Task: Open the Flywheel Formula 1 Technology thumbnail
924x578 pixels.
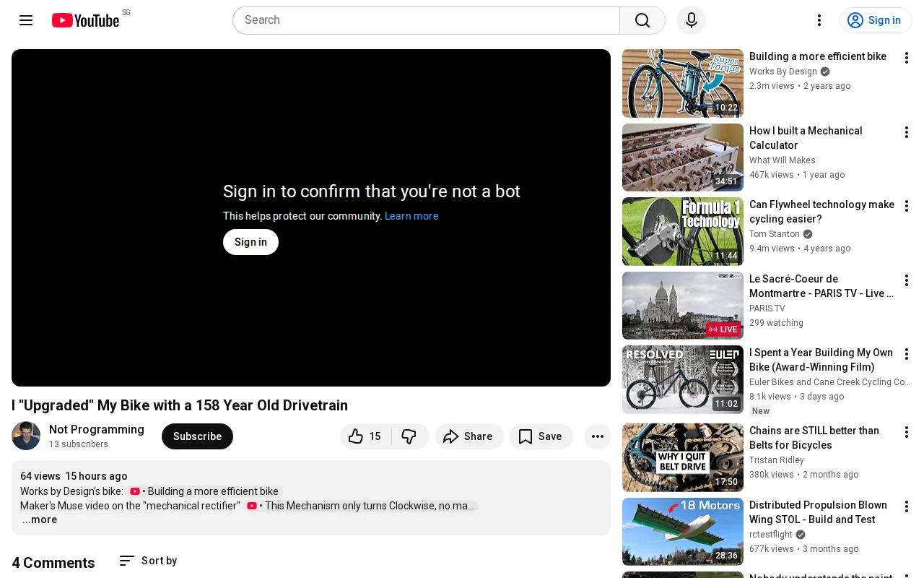Action: (x=683, y=231)
